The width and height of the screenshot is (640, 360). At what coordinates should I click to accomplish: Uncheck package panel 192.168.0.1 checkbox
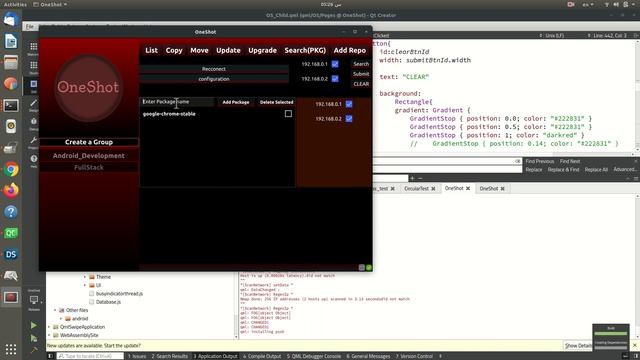[x=349, y=104]
